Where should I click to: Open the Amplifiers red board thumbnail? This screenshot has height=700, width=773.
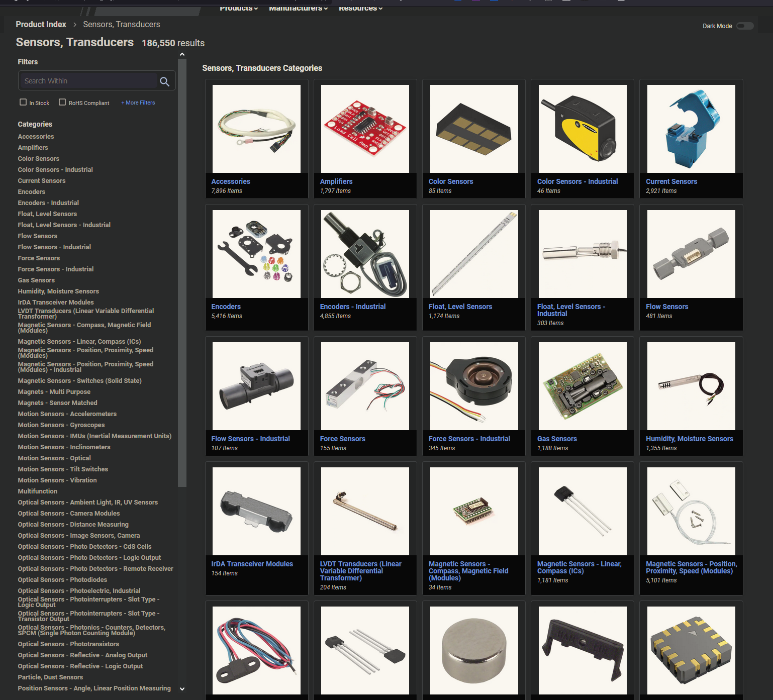coord(365,129)
